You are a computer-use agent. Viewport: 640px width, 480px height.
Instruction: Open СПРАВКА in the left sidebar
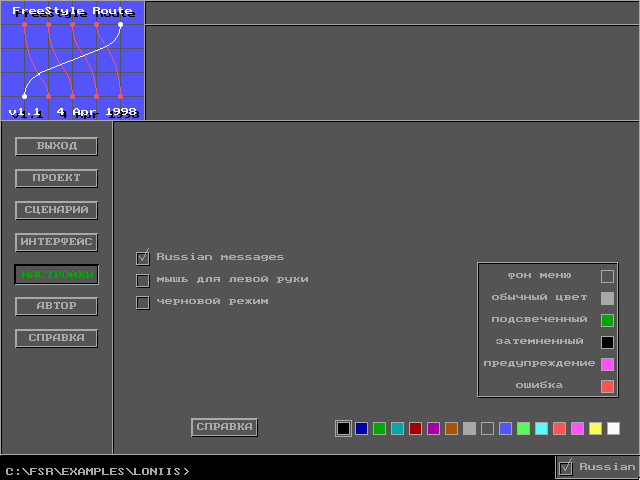pyautogui.click(x=56, y=338)
